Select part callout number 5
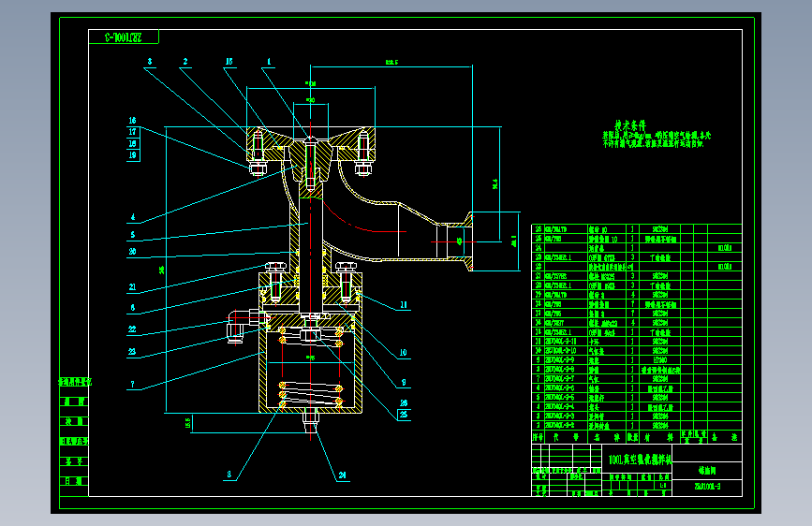This screenshot has height=526, width=812. click(x=133, y=235)
